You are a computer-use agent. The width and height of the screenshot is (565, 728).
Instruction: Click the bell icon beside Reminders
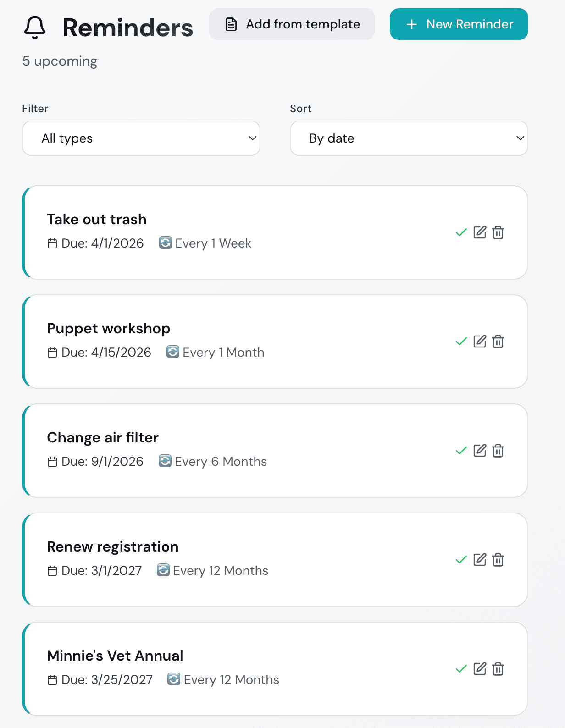click(35, 27)
